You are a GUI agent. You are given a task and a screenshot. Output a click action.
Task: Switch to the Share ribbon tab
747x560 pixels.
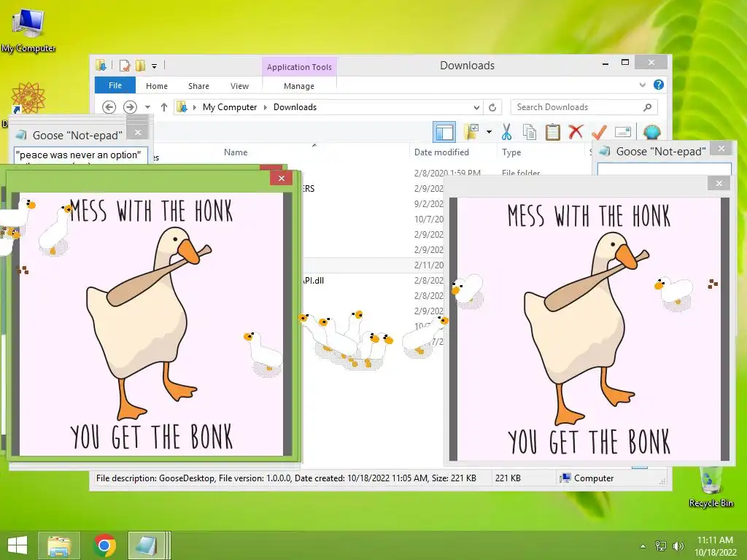198,86
